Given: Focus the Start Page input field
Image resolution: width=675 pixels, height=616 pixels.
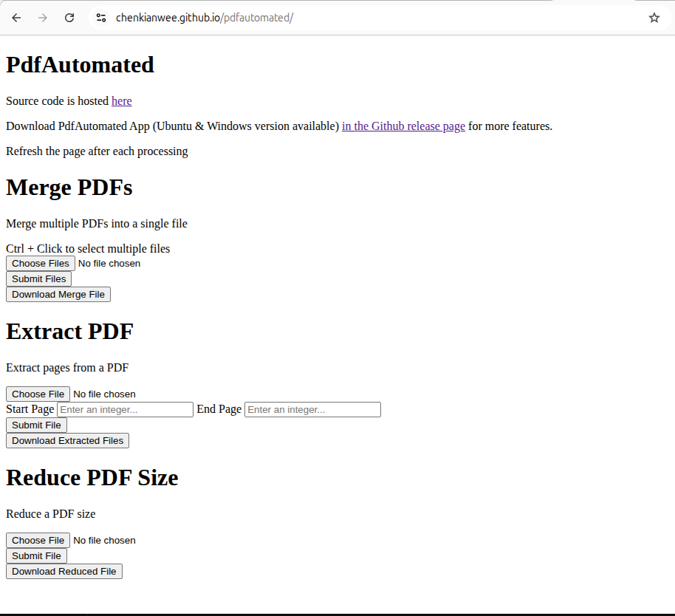Looking at the screenshot, I should [x=125, y=410].
